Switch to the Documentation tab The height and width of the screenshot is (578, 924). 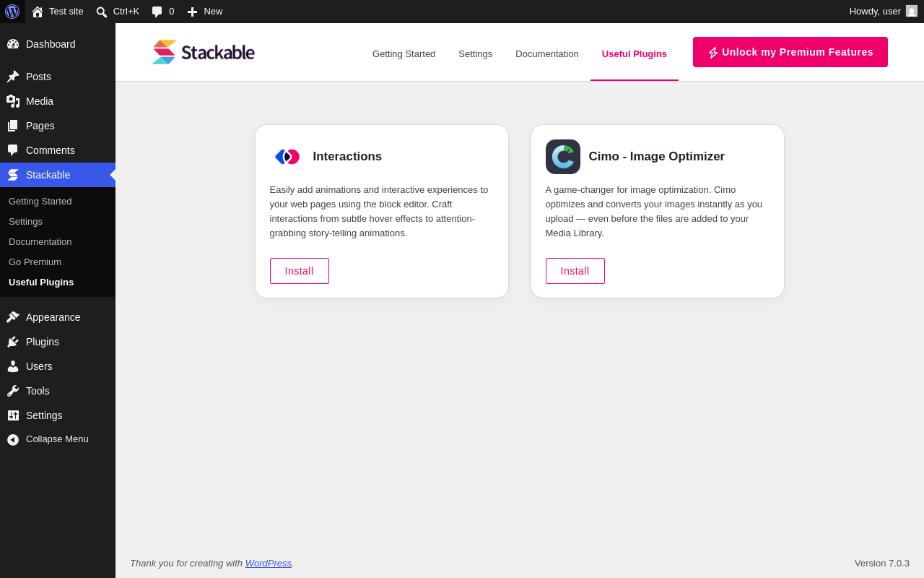pyautogui.click(x=547, y=53)
